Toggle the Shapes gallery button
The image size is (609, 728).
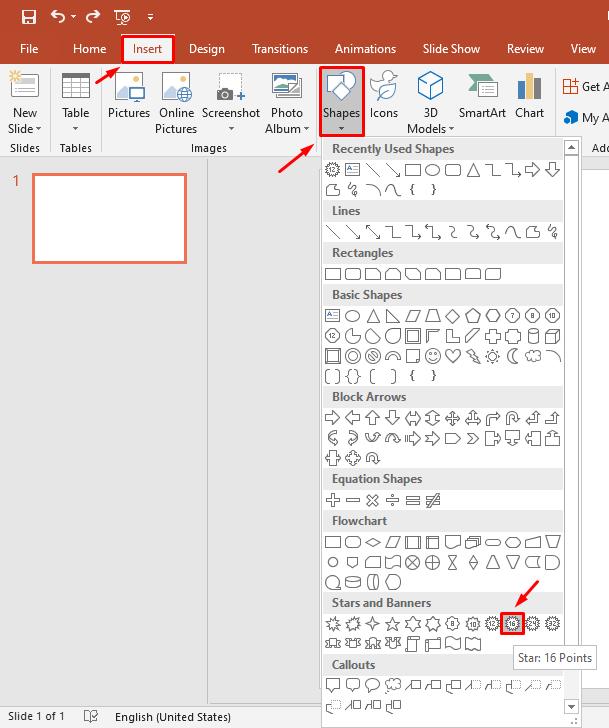tap(342, 101)
